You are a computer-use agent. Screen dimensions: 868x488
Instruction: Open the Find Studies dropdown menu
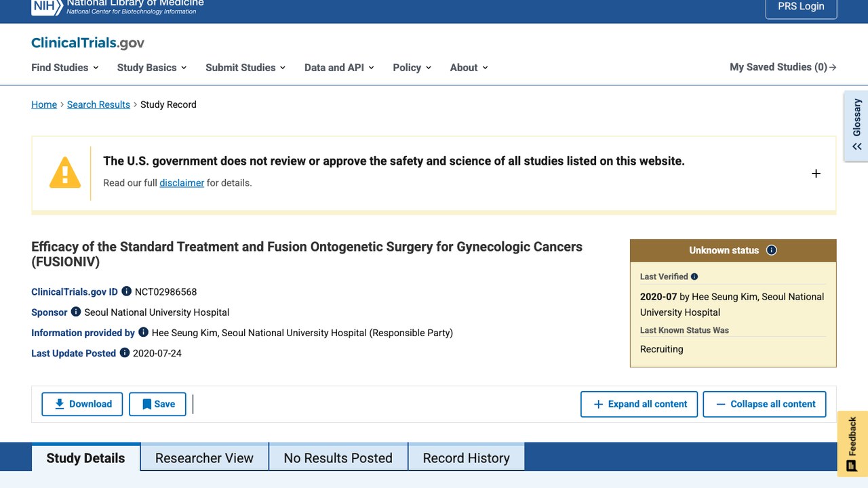coord(65,67)
